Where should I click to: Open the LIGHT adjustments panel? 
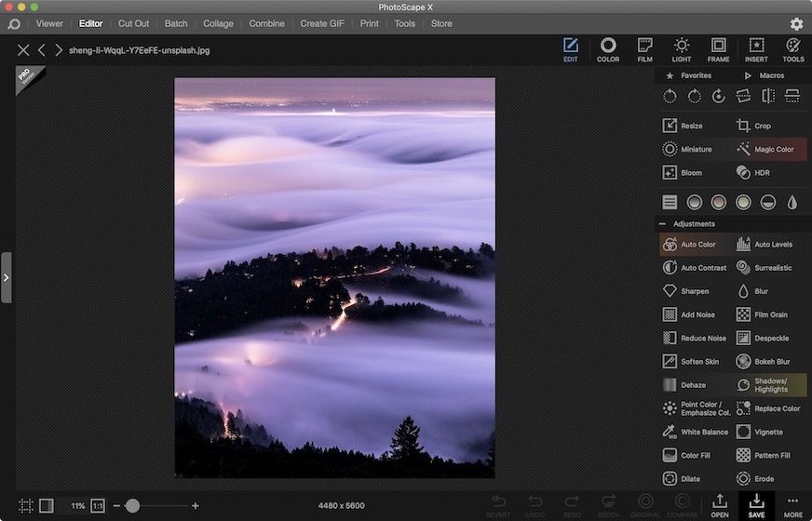point(682,50)
